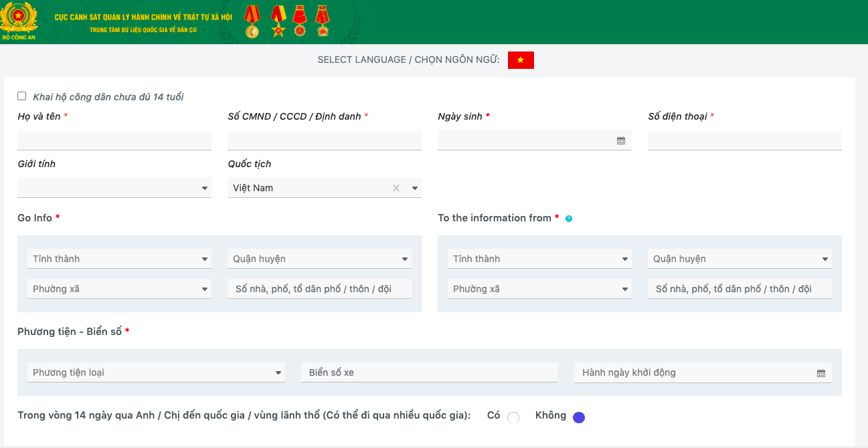Open Quận huyện dropdown in destination section

(740, 259)
